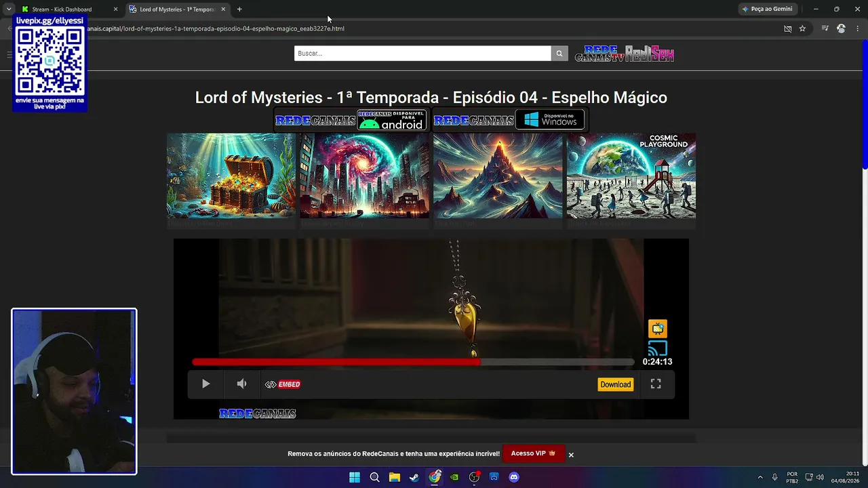Image resolution: width=868 pixels, height=488 pixels.
Task: Click the Acesso VIP button
Action: (534, 453)
